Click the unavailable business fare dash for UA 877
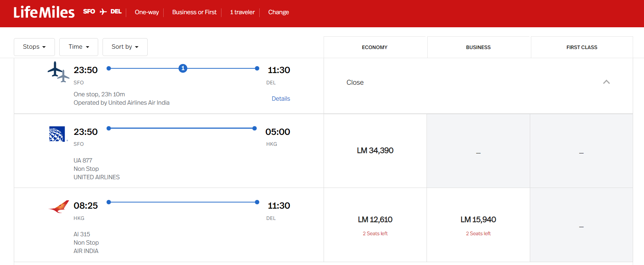644x265 pixels. click(x=478, y=153)
